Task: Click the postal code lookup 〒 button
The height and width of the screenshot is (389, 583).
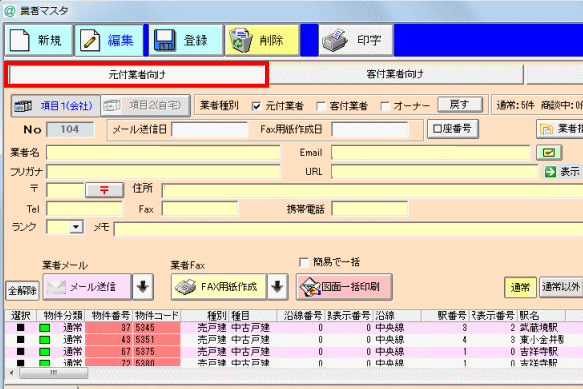Action: click(104, 190)
